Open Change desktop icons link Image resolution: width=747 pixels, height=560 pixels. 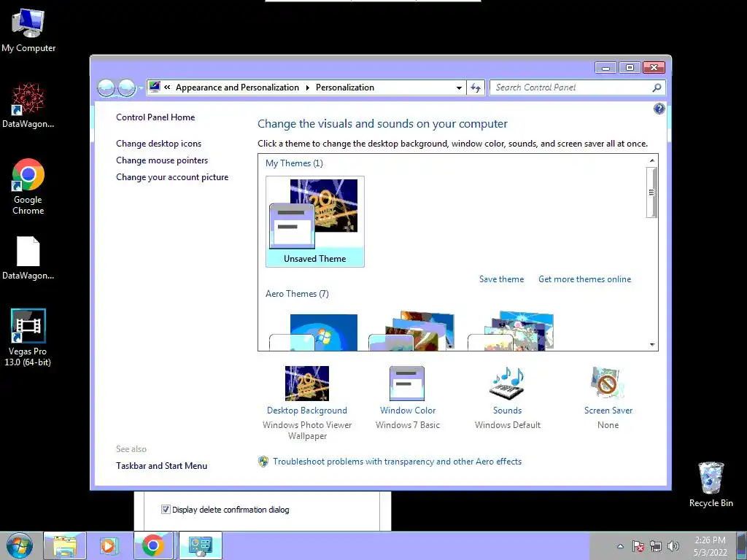(x=158, y=144)
